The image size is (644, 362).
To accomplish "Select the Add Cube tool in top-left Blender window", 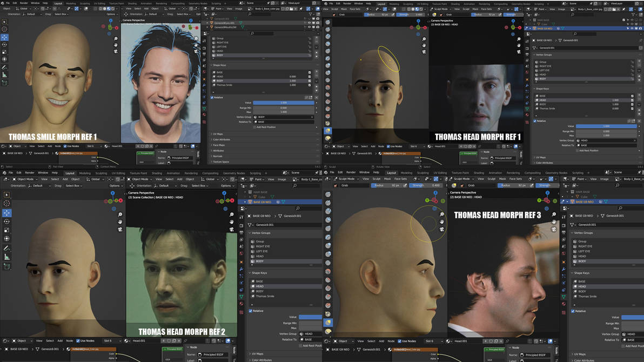I will pyautogui.click(x=4, y=83).
